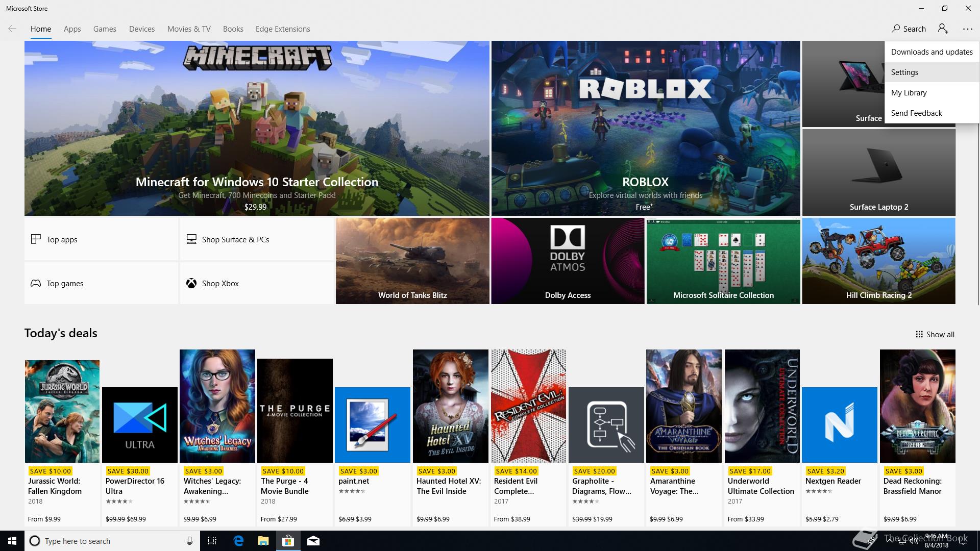
Task: Open the Minecraft Starter Collection banner
Action: 257,128
